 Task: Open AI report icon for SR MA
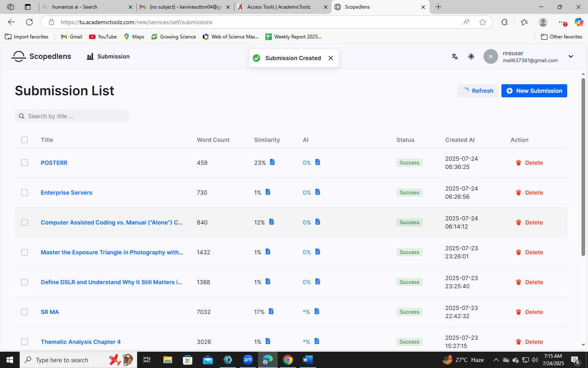(x=317, y=312)
